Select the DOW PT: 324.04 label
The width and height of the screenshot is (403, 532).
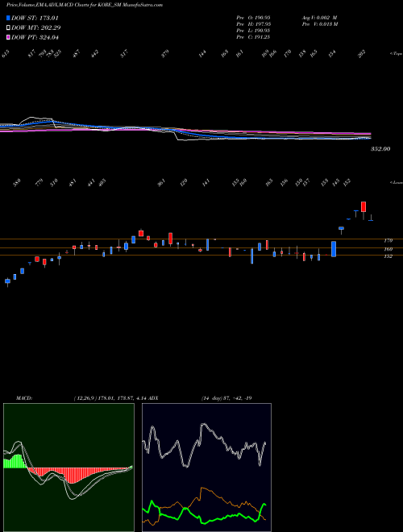[x=35, y=37]
